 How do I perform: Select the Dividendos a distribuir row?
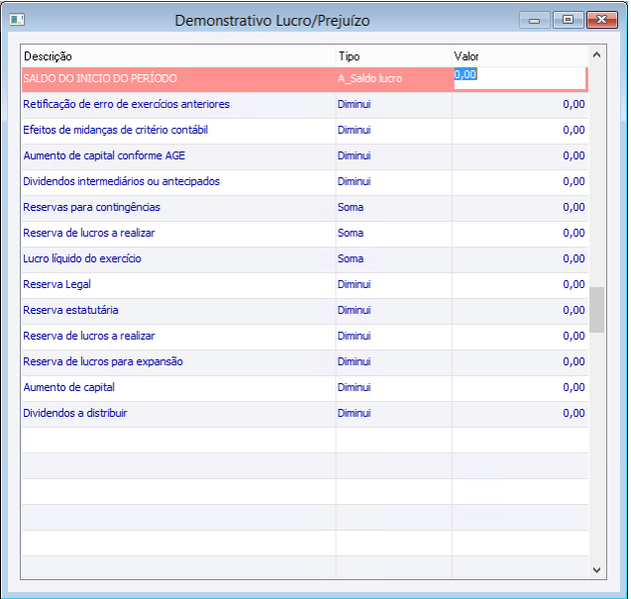[x=305, y=414]
